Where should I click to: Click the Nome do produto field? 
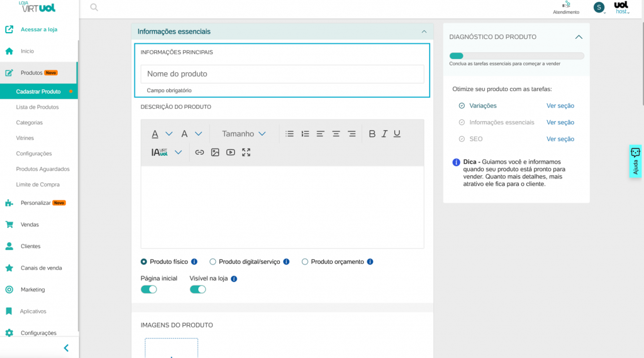pyautogui.click(x=282, y=74)
